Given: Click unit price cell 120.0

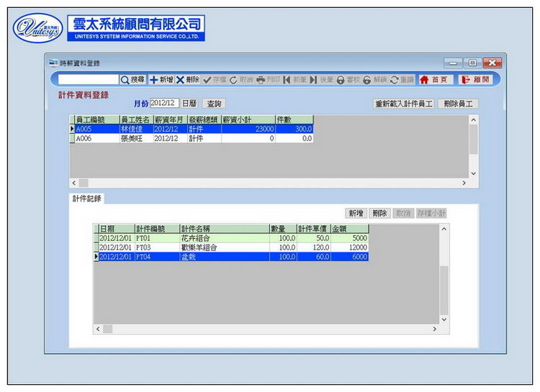Looking at the screenshot, I should [314, 247].
